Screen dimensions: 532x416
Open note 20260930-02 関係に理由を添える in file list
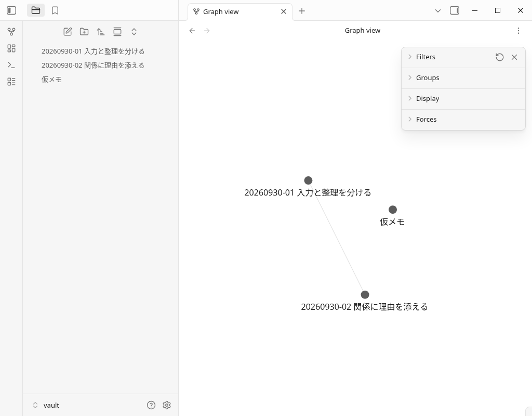(100, 65)
